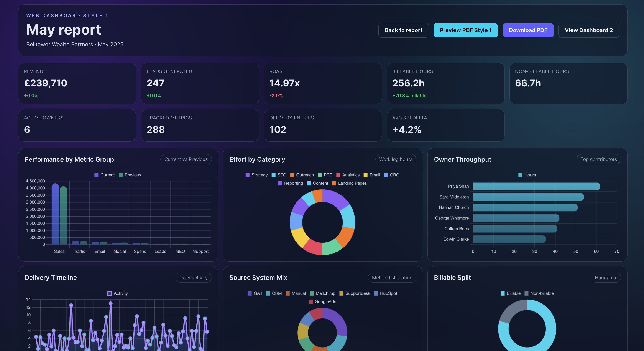Open Preview PDF Style 1

pos(465,30)
